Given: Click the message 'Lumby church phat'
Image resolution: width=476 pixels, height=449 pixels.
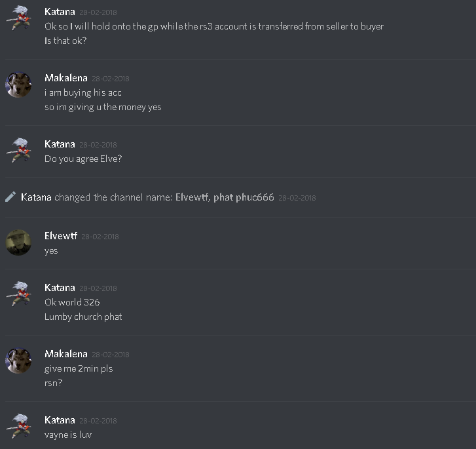Looking at the screenshot, I should pyautogui.click(x=83, y=317).
